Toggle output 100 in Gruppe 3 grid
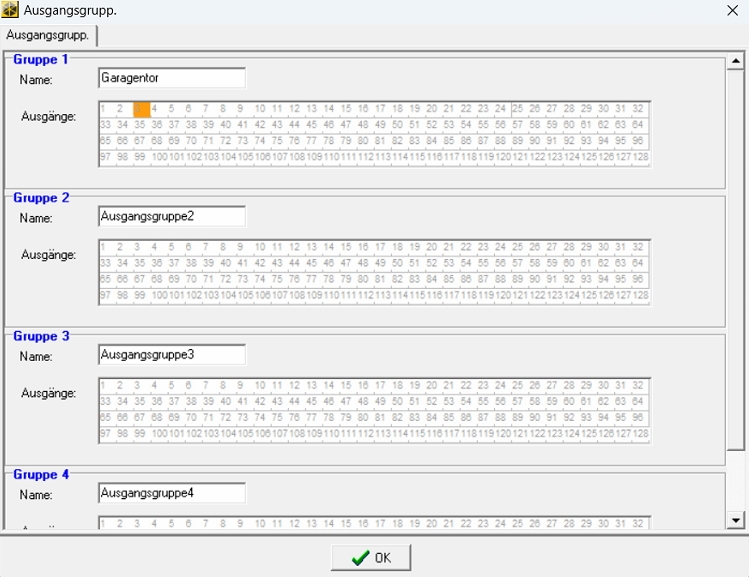 159,434
